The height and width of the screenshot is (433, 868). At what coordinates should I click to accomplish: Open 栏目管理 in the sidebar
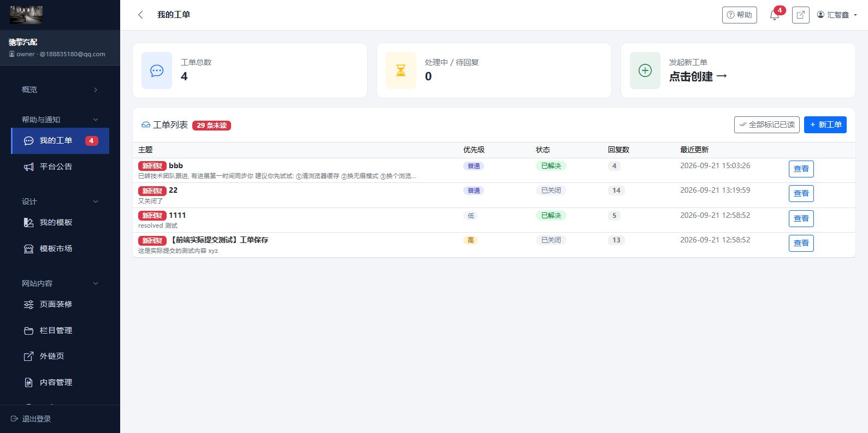point(60,330)
